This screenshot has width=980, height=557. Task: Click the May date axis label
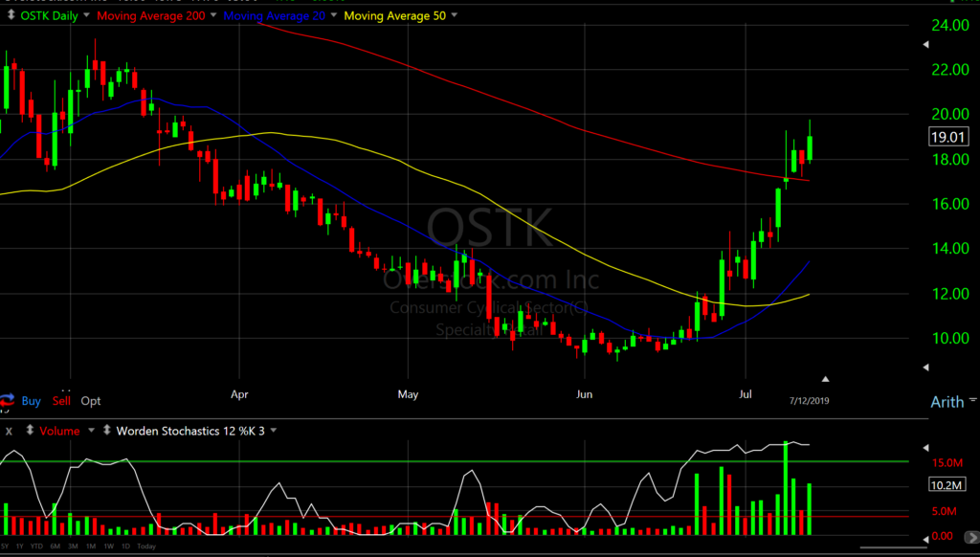point(408,395)
